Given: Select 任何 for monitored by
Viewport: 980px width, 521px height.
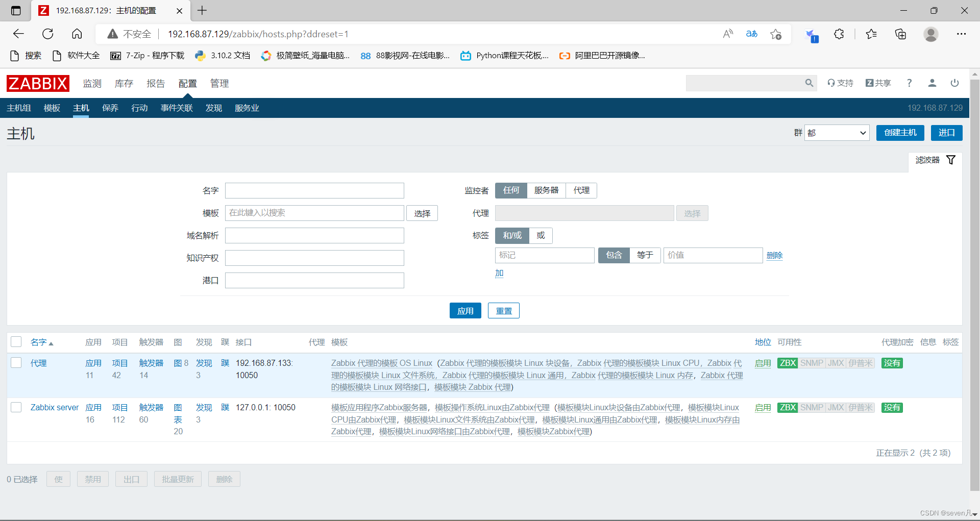Looking at the screenshot, I should click(511, 190).
